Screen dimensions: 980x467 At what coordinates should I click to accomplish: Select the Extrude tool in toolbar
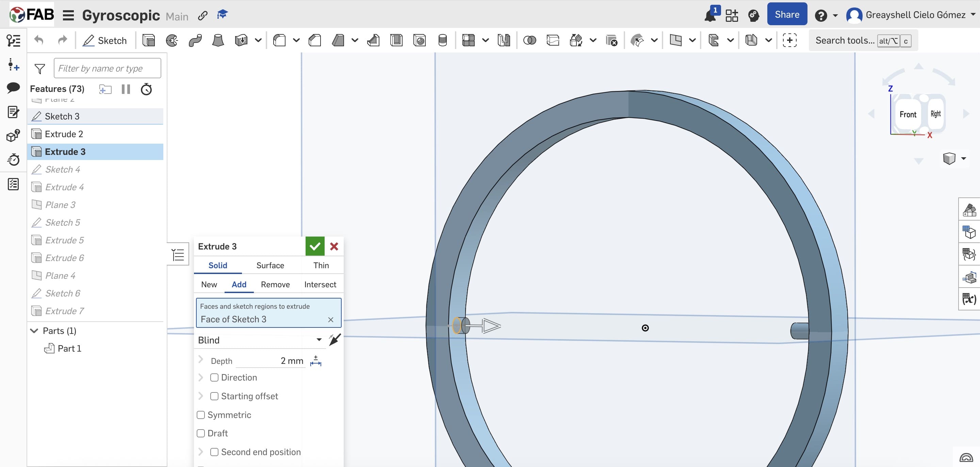[x=148, y=41]
